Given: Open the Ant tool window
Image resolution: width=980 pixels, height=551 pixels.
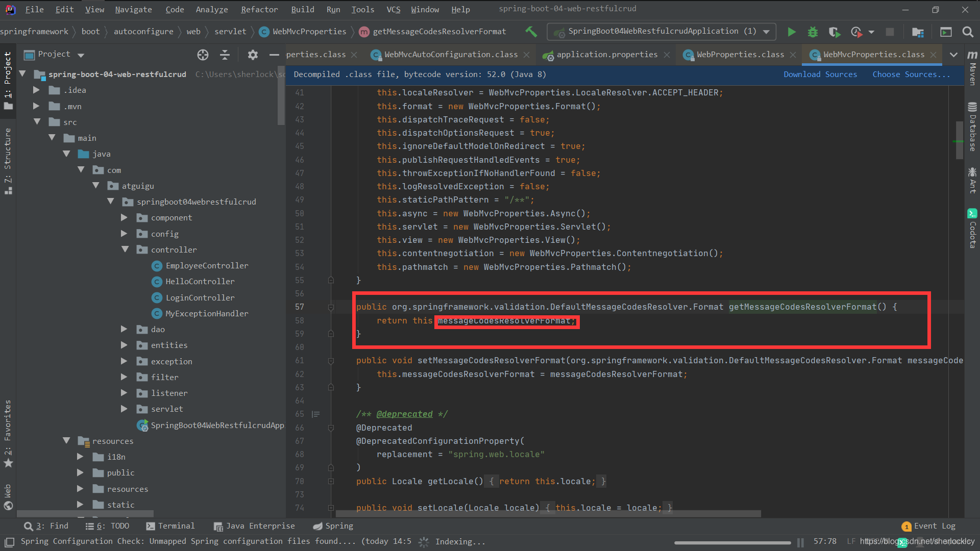Looking at the screenshot, I should [x=972, y=180].
